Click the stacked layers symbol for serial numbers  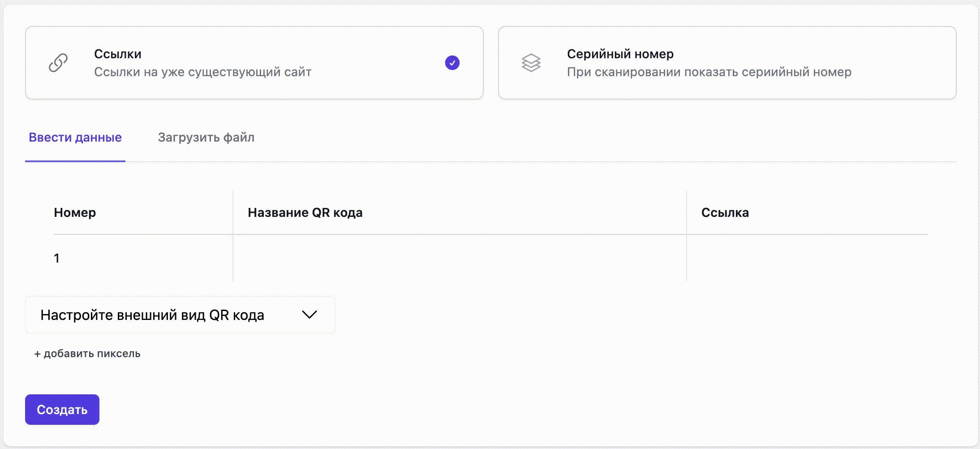[x=531, y=64]
